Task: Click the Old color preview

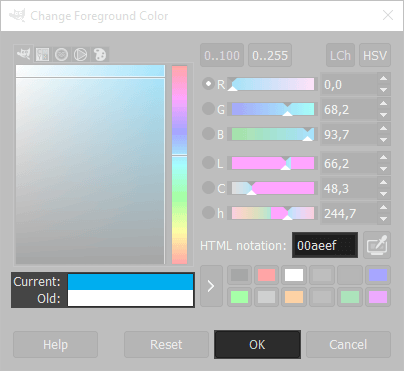Action: [x=130, y=298]
